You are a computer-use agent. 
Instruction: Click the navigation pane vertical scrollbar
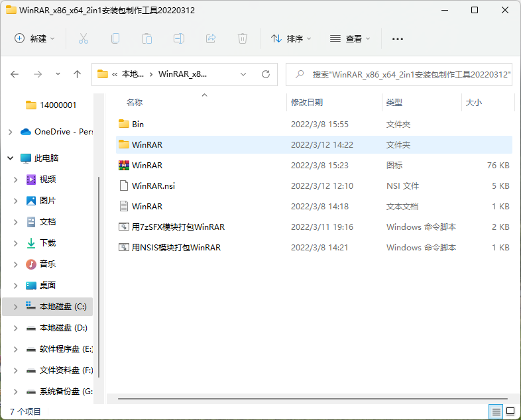[x=99, y=277]
